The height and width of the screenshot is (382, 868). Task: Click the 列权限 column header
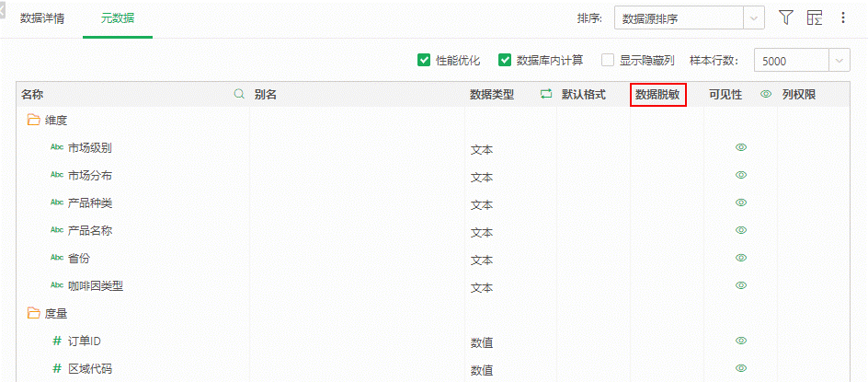[799, 95]
